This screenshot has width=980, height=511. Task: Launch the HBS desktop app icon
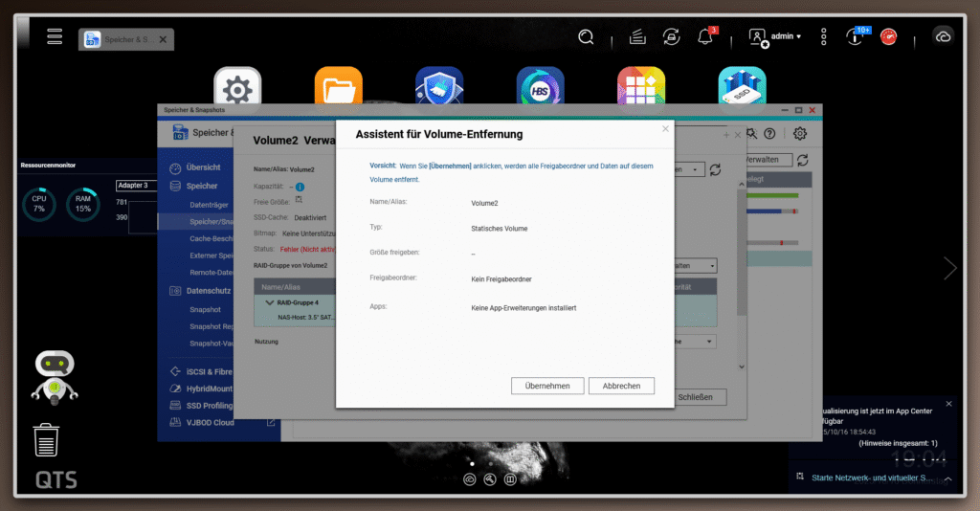(540, 90)
